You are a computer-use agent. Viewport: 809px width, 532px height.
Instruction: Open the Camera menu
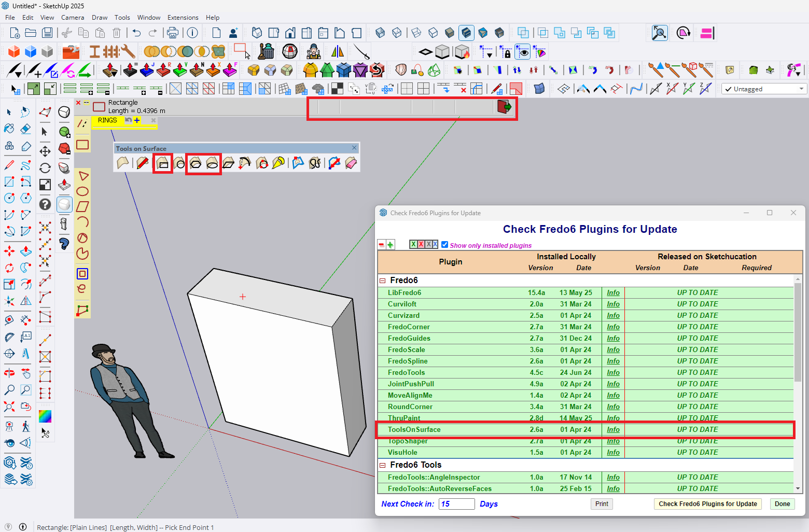[x=73, y=17]
